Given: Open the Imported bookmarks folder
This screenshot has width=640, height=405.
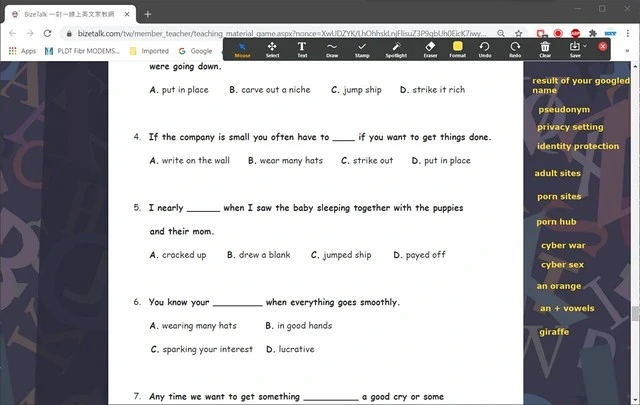Looking at the screenshot, I should click(149, 51).
